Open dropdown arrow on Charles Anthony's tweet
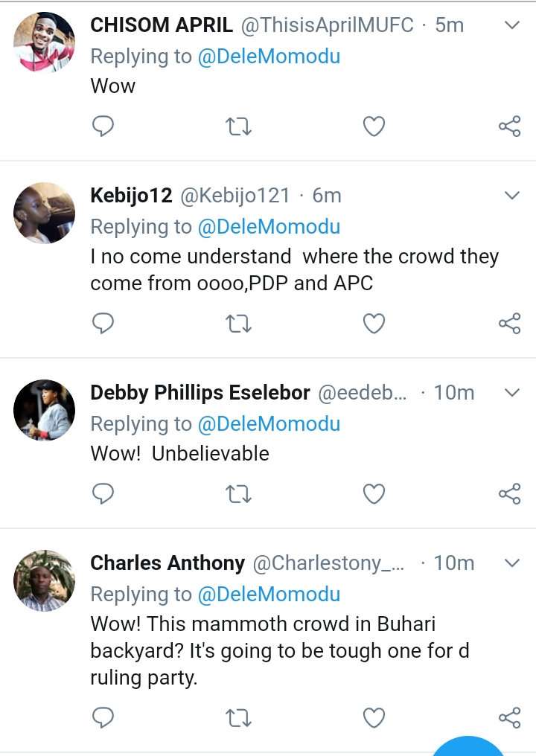The image size is (536, 756). (x=512, y=563)
